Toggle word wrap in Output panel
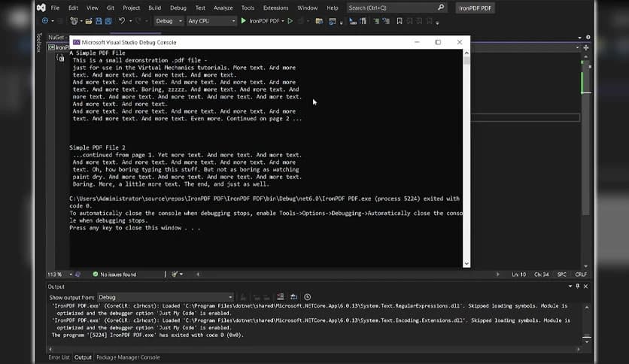Viewport: 629px width, 364px height. click(294, 296)
